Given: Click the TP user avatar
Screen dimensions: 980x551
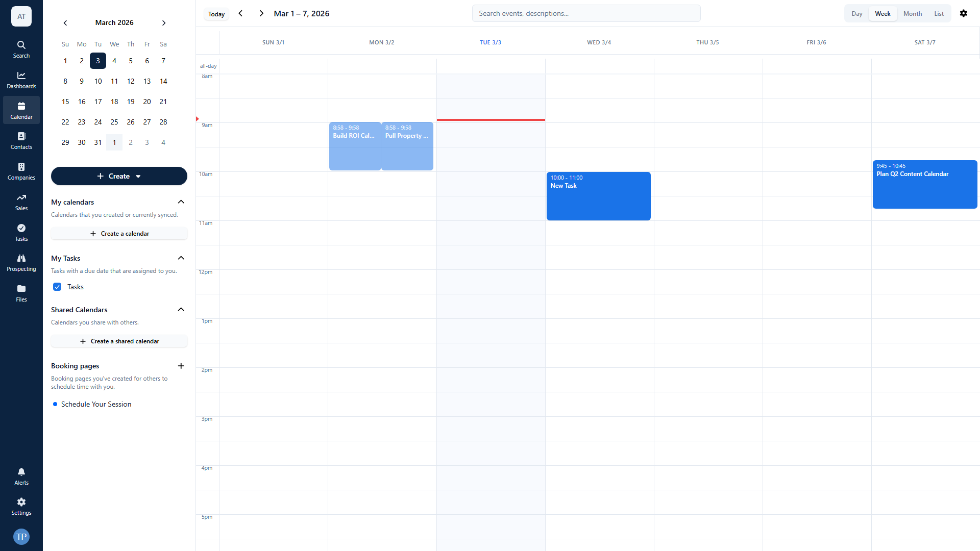Looking at the screenshot, I should click(x=21, y=537).
